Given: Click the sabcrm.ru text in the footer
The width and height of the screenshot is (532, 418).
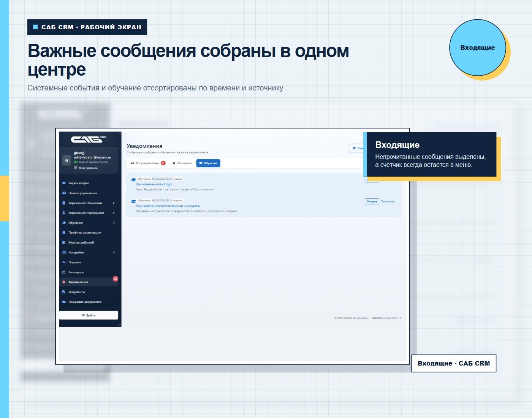Looking at the screenshot, I should [378, 318].
